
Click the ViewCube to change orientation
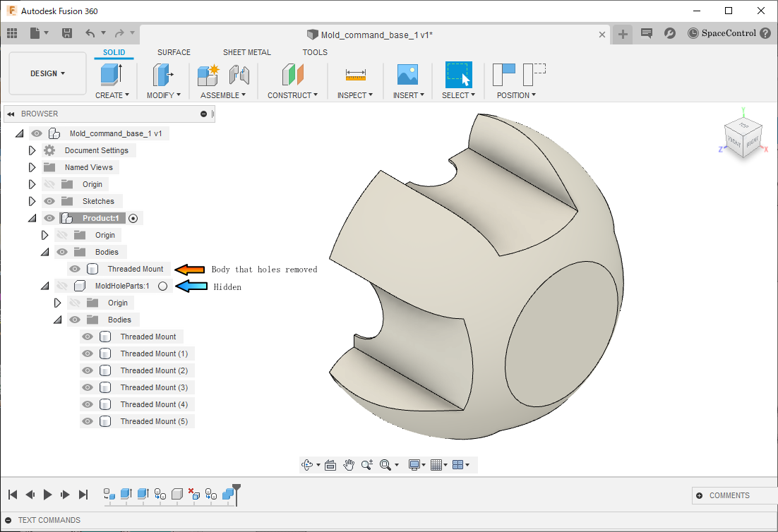[x=743, y=139]
